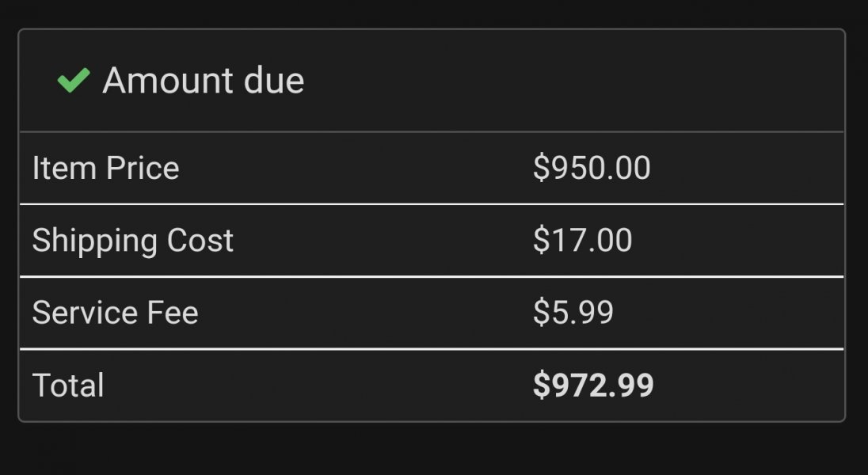This screenshot has height=475, width=868.
Task: Click the $17.00 shipping amount
Action: coord(582,241)
